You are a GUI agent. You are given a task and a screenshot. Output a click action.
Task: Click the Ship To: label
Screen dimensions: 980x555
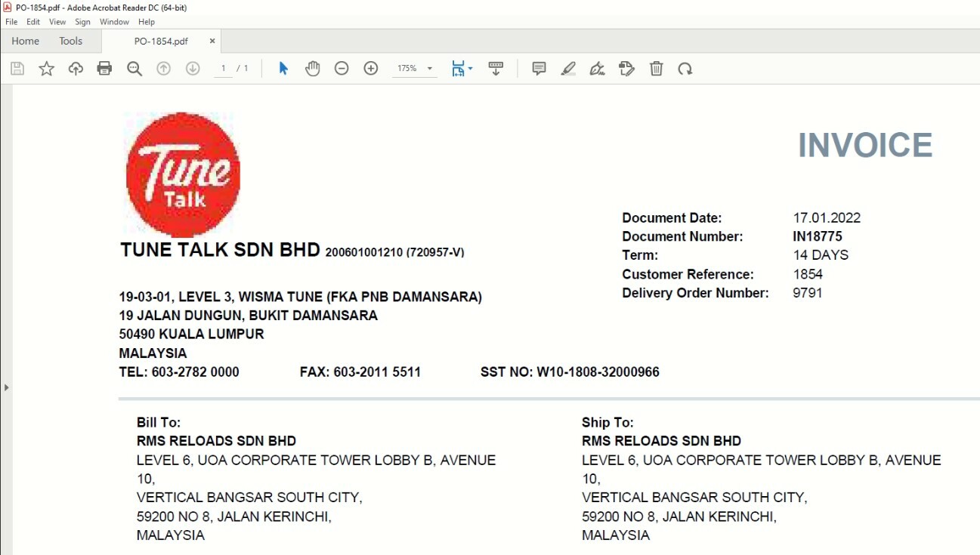coord(607,422)
